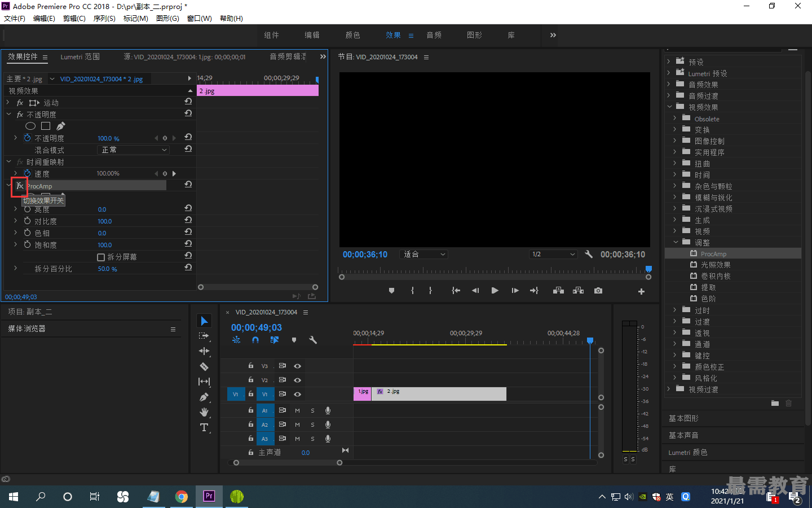Select the Track Select Forward tool
Screen dimensions: 812x508
(x=204, y=336)
